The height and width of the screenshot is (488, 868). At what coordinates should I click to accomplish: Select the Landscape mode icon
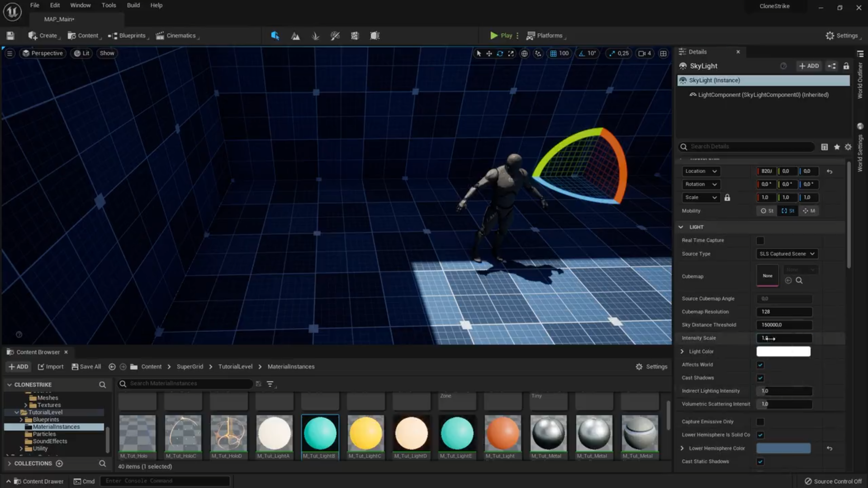(295, 36)
